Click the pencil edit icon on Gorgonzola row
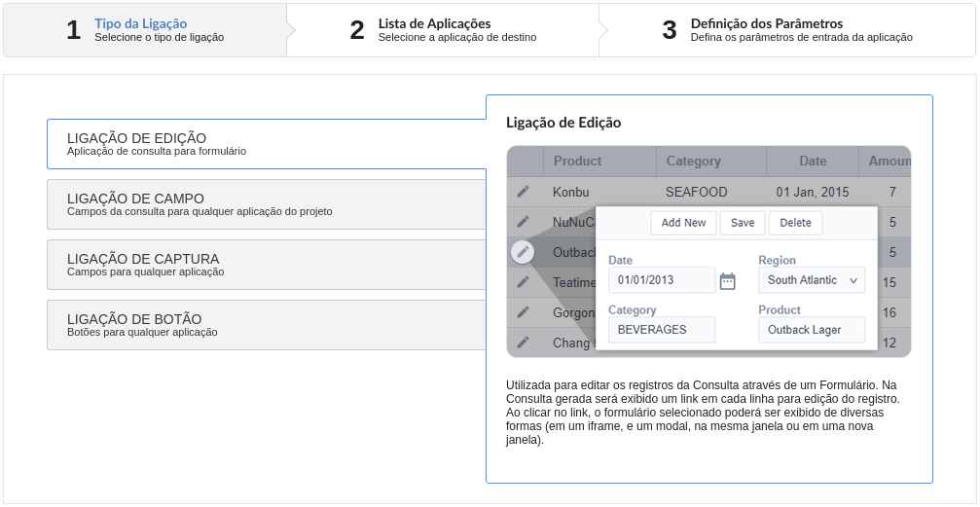 [x=524, y=312]
